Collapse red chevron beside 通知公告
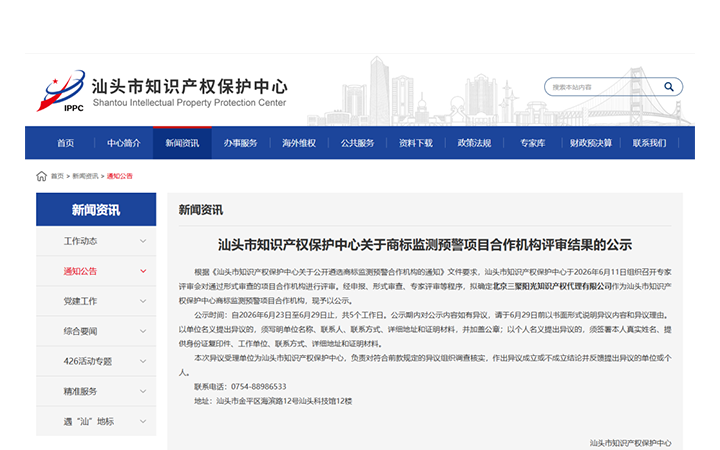The image size is (720, 450). coord(143,271)
